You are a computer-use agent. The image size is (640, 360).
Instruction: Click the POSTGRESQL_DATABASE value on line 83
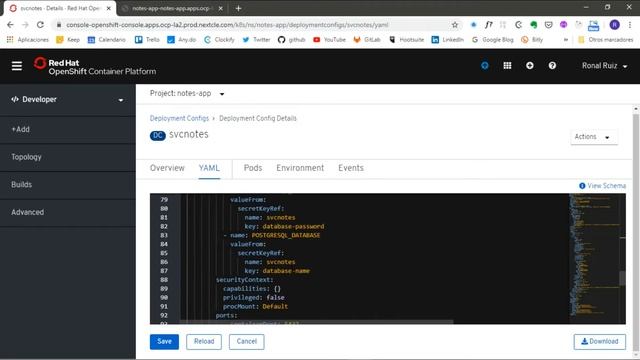(286, 236)
